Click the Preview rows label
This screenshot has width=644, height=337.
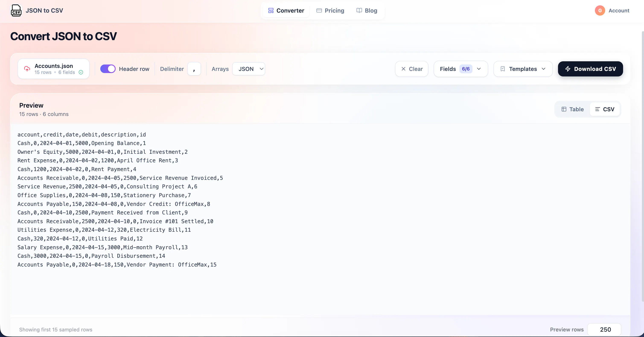click(x=567, y=330)
